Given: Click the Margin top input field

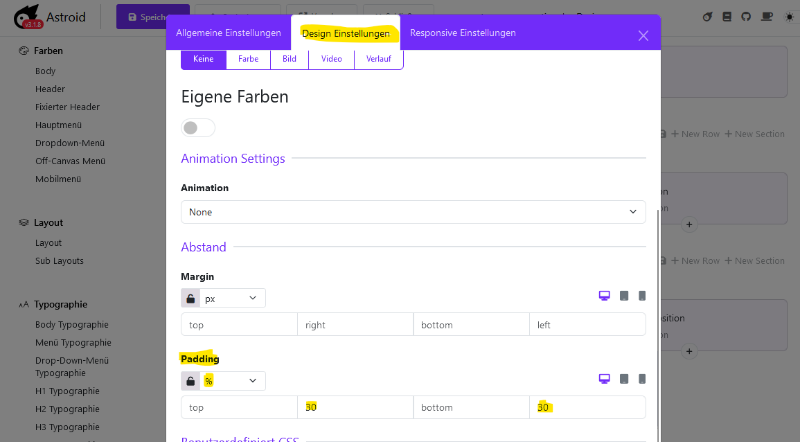Looking at the screenshot, I should (239, 325).
